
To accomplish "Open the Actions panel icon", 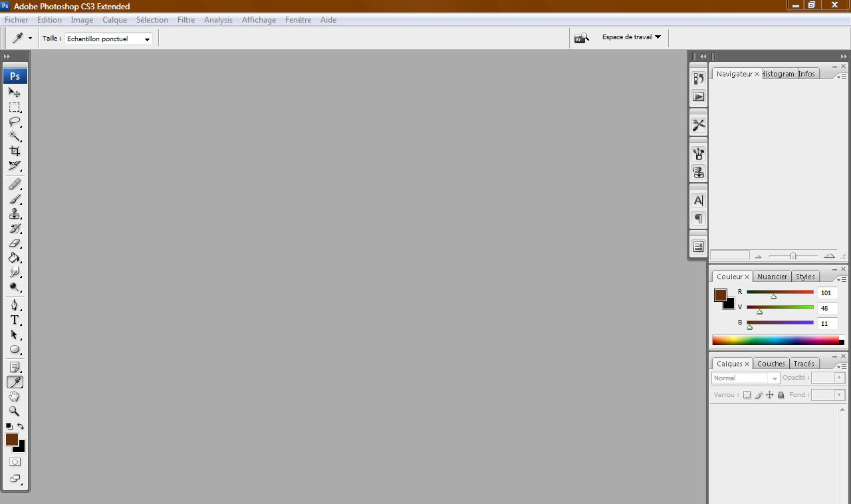I will click(698, 97).
